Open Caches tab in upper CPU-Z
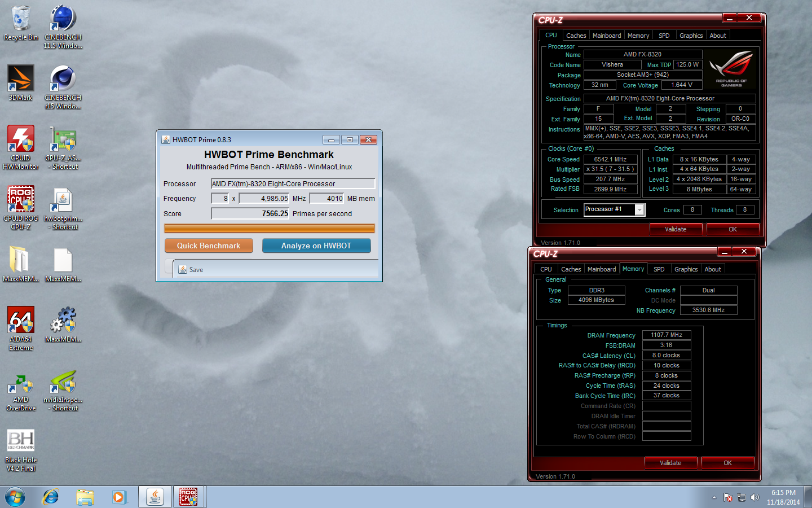Screen dimensions: 812x508 (x=576, y=36)
